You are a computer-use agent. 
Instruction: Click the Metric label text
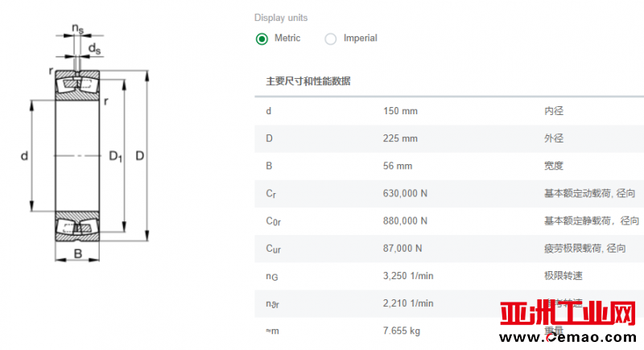(287, 38)
